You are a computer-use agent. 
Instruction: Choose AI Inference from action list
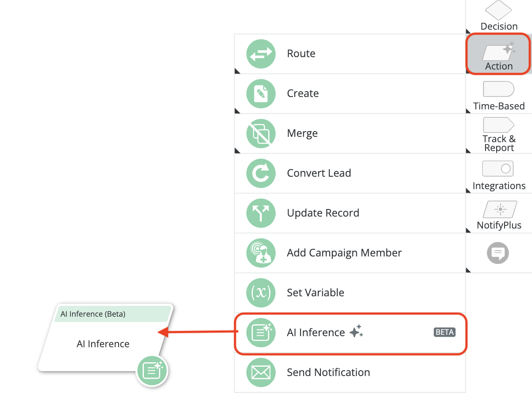pos(316,333)
